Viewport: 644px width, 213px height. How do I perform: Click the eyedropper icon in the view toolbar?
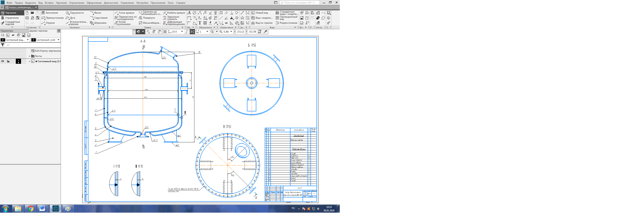[265, 32]
